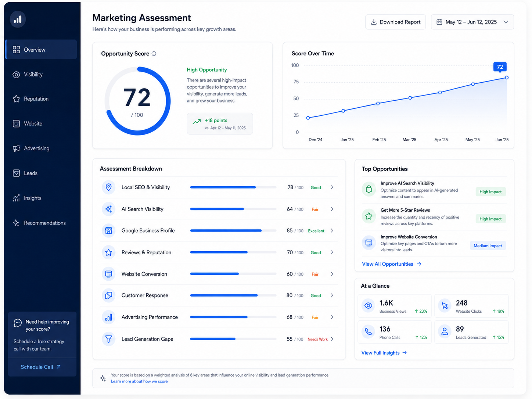Screen dimensions: 532x399
Task: Click the Download Report button
Action: (396, 22)
